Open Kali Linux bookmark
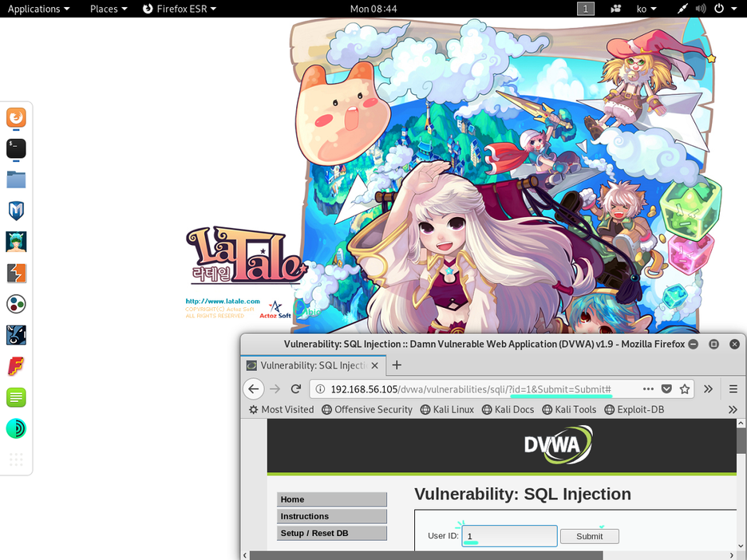Viewport: 747px width, 560px height. click(448, 409)
